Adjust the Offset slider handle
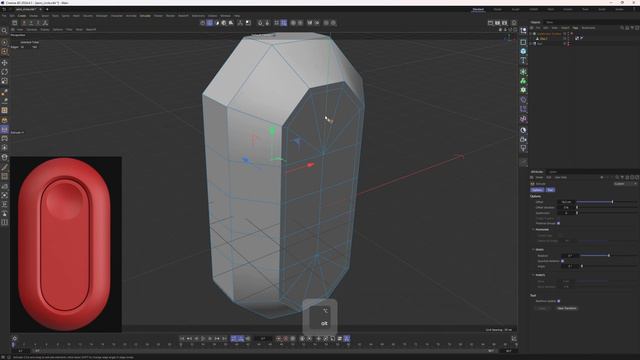The height and width of the screenshot is (360, 640). coord(612,202)
